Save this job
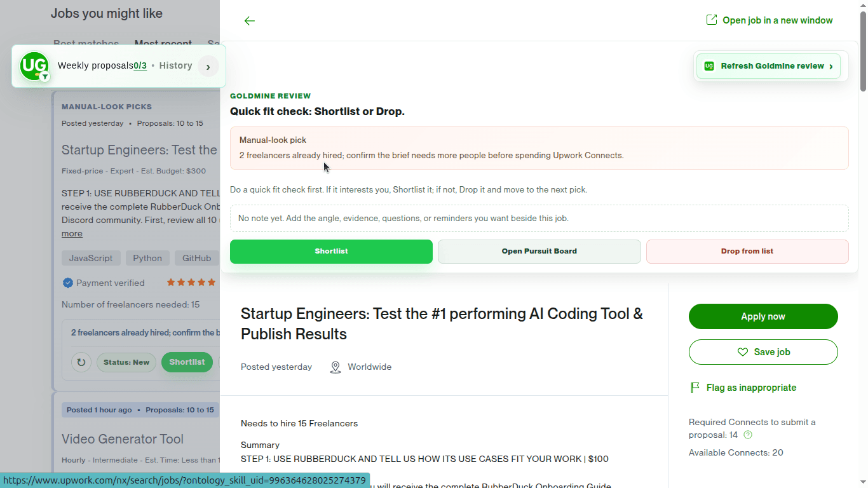 click(x=763, y=352)
